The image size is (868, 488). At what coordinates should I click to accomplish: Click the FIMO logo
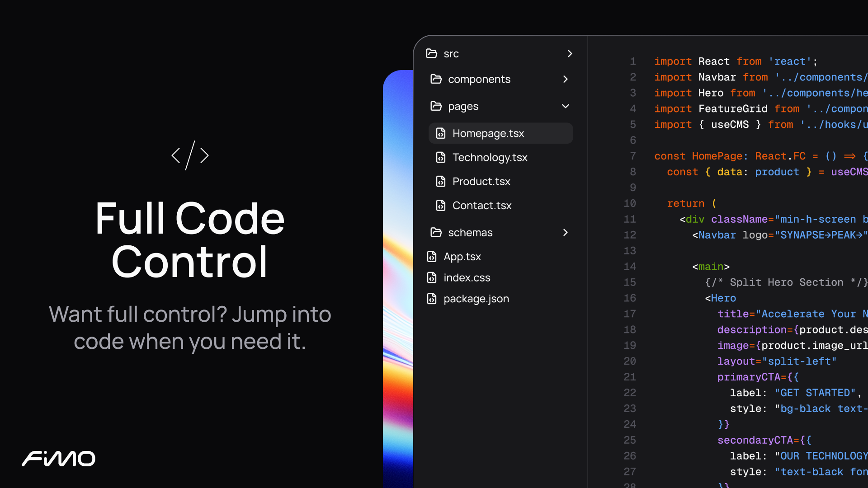point(59,458)
